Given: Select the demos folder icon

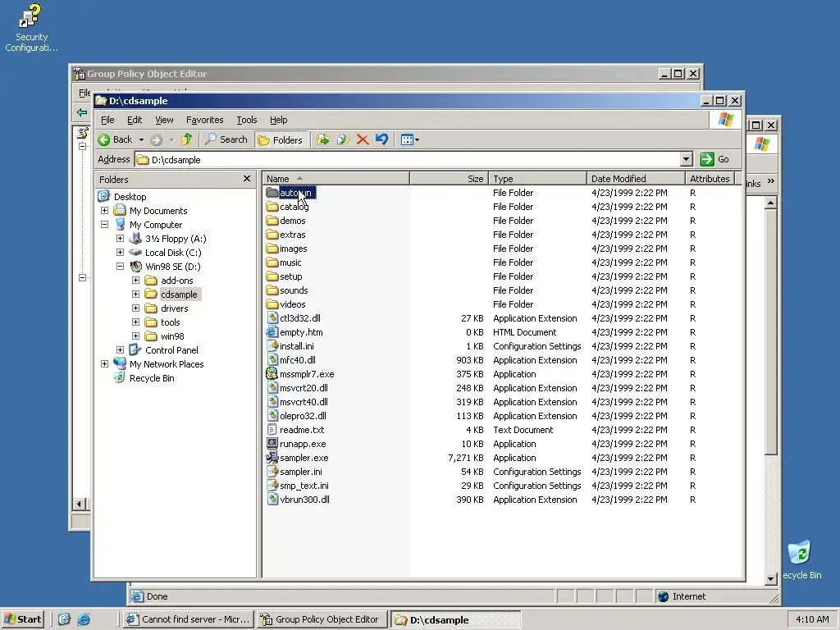Looking at the screenshot, I should pyautogui.click(x=272, y=221).
